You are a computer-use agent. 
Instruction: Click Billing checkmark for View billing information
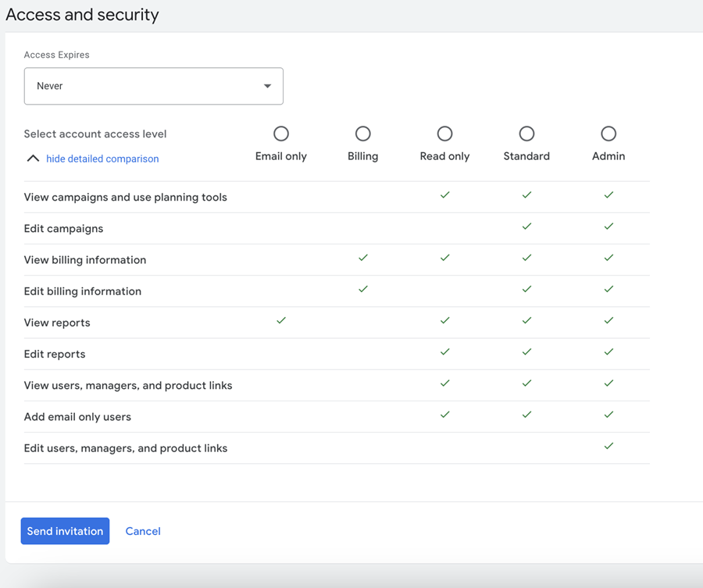pos(362,258)
